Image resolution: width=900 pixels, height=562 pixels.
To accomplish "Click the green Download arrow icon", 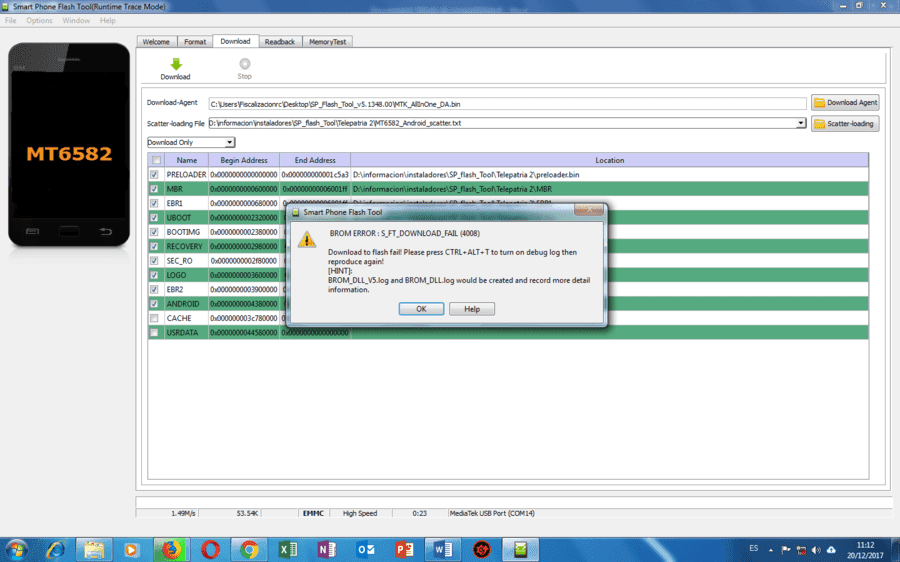I will pos(176,64).
